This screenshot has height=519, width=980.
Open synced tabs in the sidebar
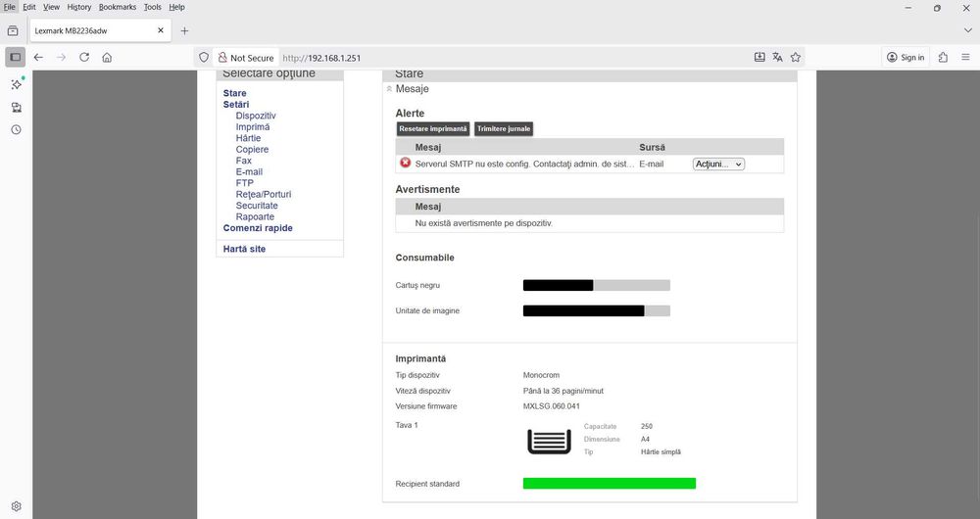click(17, 108)
